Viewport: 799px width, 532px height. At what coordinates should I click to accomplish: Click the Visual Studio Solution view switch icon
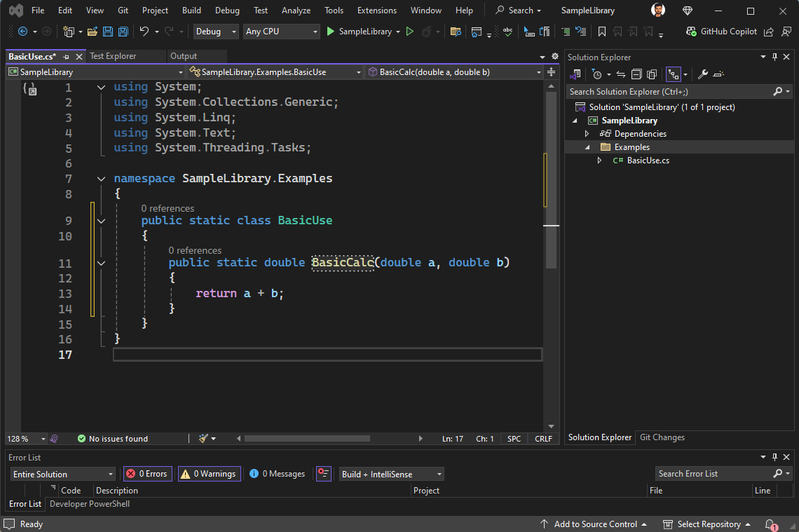click(x=575, y=74)
